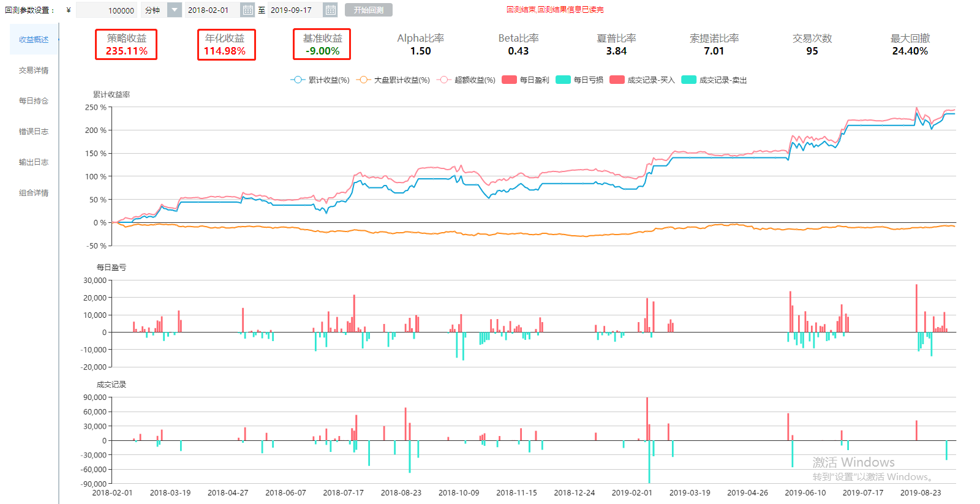
Task: Open the 每日持仓 tab
Action: coord(34,101)
